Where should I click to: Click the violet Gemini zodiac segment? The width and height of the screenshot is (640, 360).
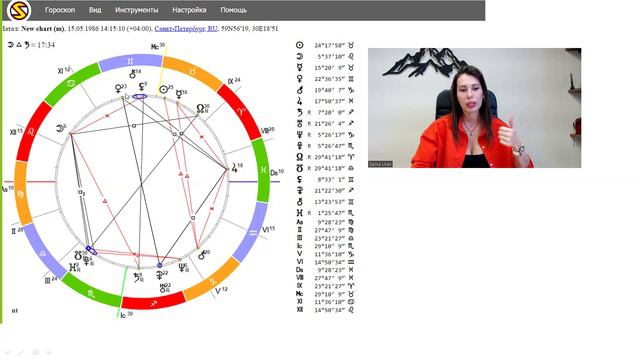click(x=131, y=62)
